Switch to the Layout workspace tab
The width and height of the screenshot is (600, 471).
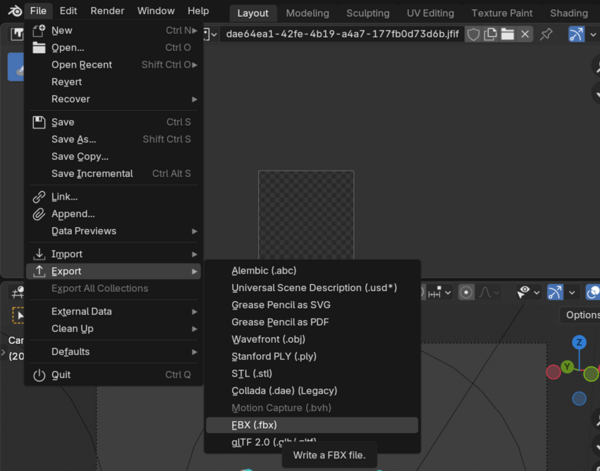[x=253, y=13]
